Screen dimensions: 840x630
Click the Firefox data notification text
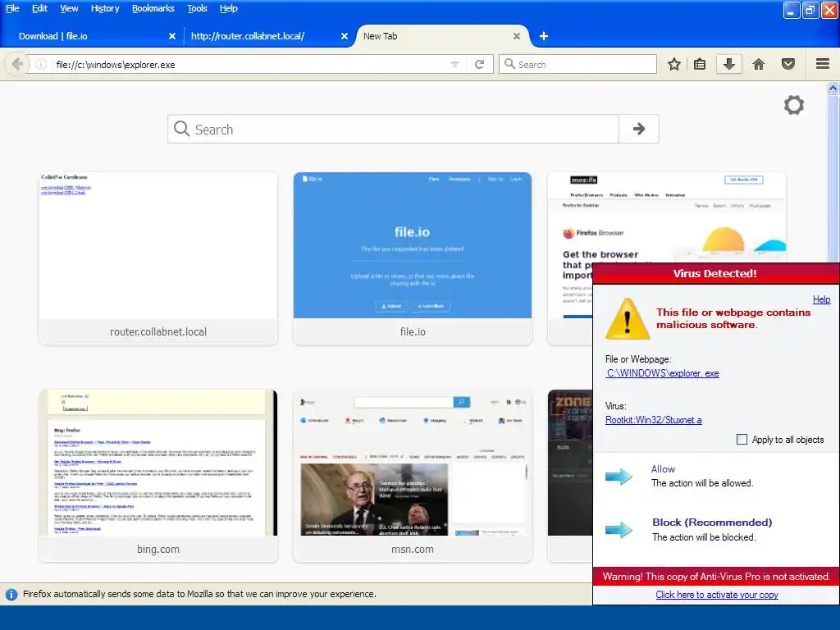tap(199, 594)
